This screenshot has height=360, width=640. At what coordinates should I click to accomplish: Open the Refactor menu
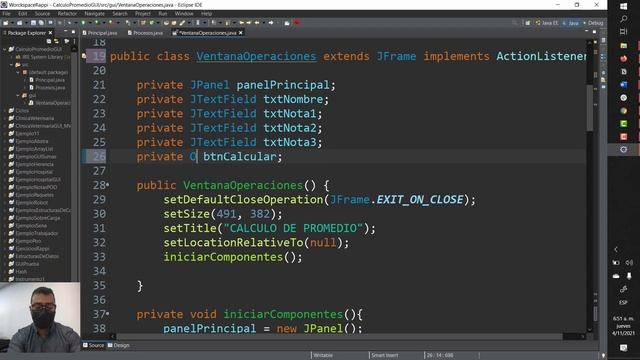click(x=67, y=13)
